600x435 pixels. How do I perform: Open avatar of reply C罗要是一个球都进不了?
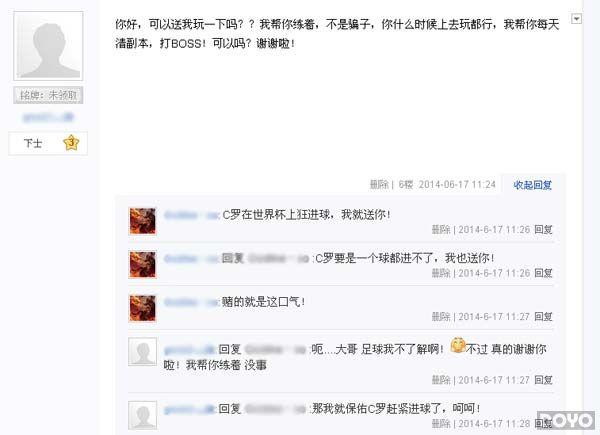(x=143, y=264)
